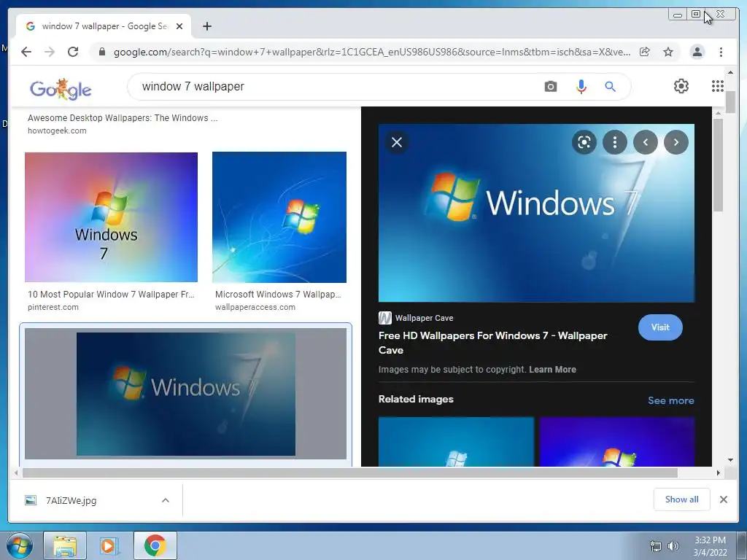This screenshot has width=747, height=560.
Task: Click Show all downloads
Action: click(682, 499)
